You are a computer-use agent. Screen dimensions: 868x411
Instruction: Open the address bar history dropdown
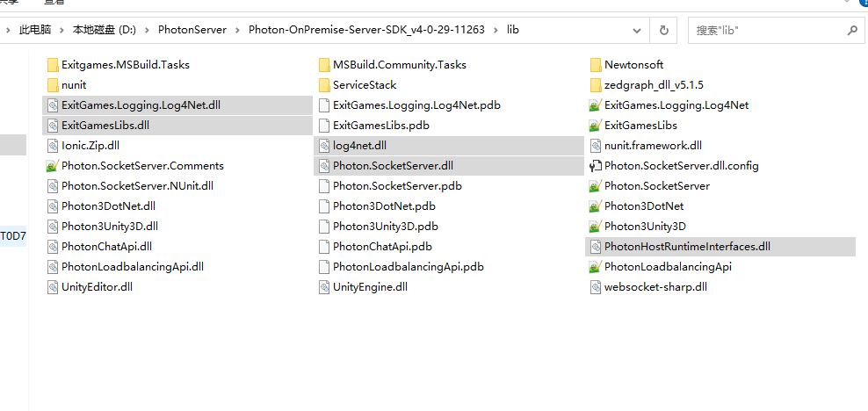point(639,31)
